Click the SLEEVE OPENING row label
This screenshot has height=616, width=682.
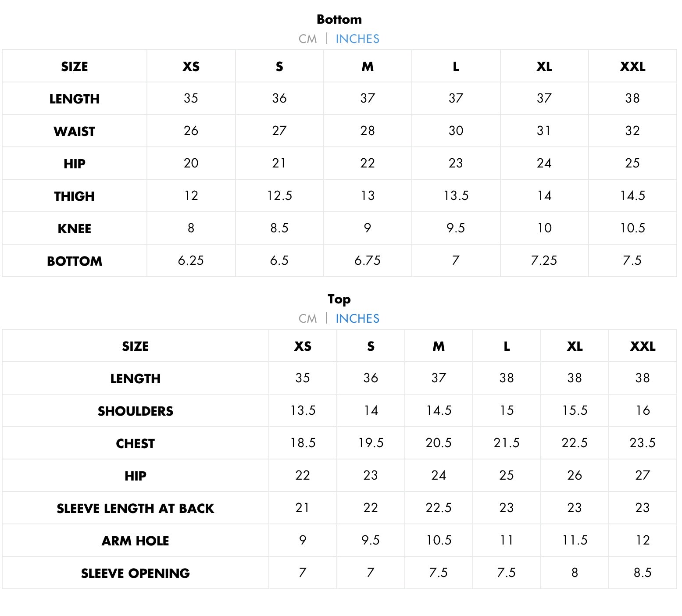coord(135,573)
